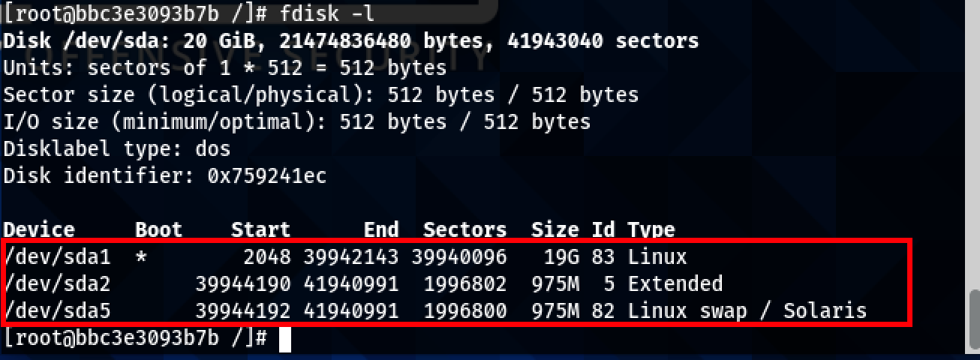
Task: Click the /dev/sda1 device name
Action: point(57,257)
